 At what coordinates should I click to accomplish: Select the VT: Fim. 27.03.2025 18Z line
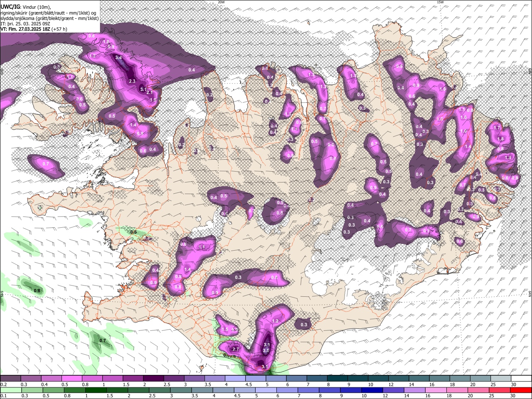click(x=25, y=29)
